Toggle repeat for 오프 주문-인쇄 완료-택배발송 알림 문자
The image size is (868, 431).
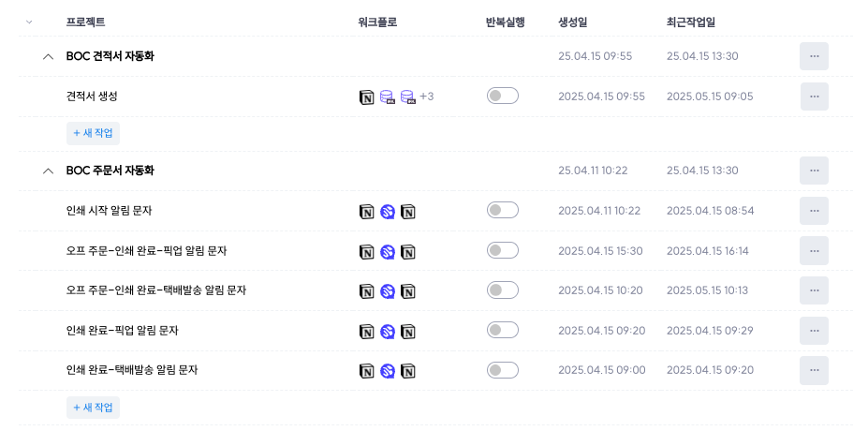click(503, 290)
